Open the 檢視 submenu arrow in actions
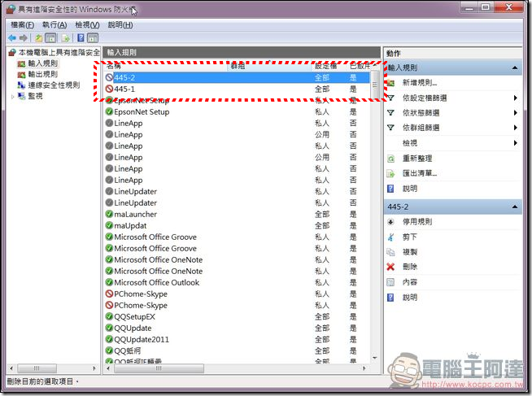The image size is (532, 396). pyautogui.click(x=516, y=143)
